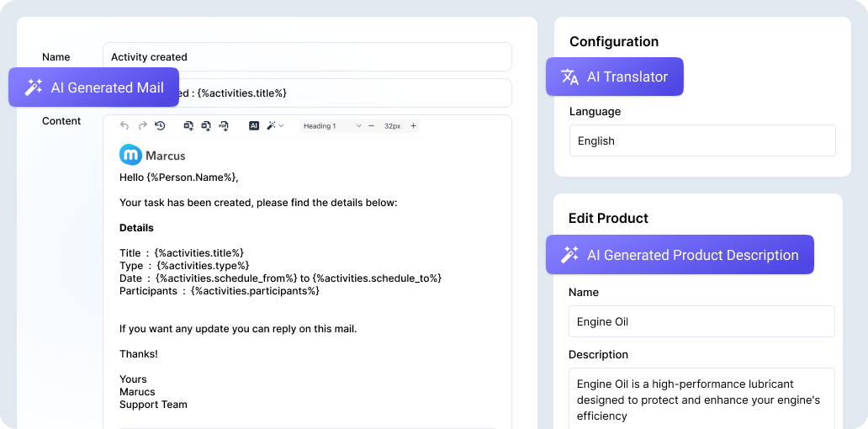Click the black AI square icon
Image resolution: width=868 pixels, height=429 pixels.
254,126
